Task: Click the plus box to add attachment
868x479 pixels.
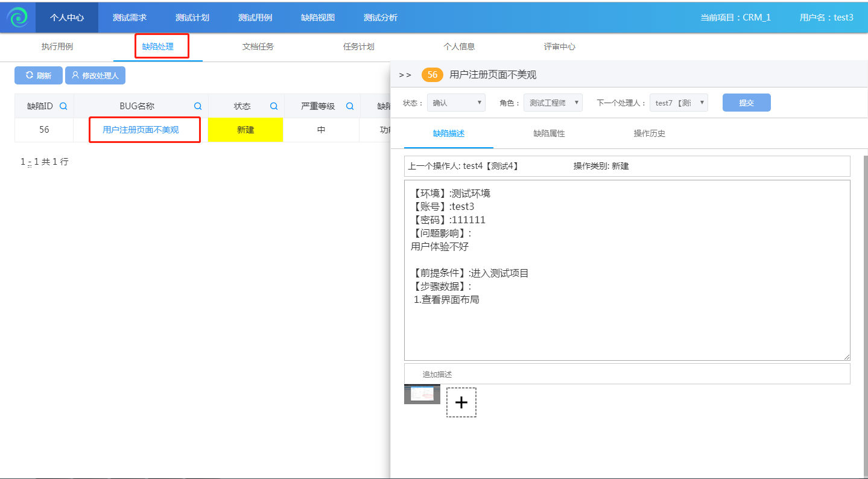Action: 461,402
